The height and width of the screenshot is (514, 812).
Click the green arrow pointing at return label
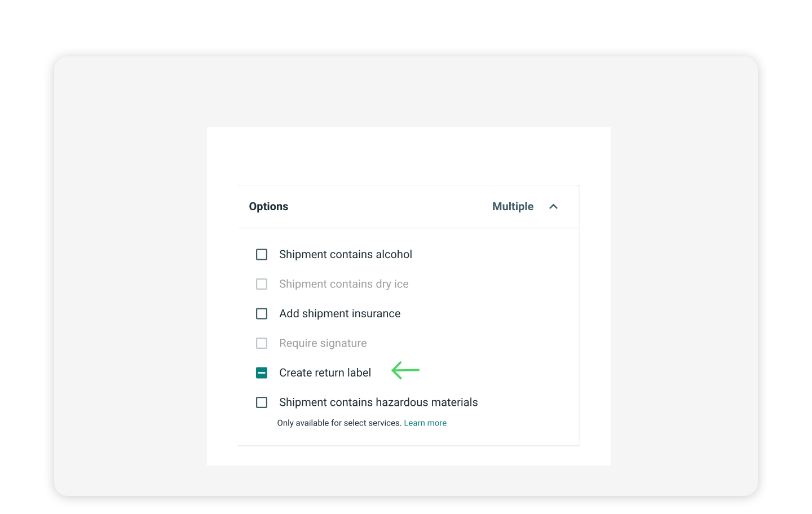pyautogui.click(x=405, y=370)
